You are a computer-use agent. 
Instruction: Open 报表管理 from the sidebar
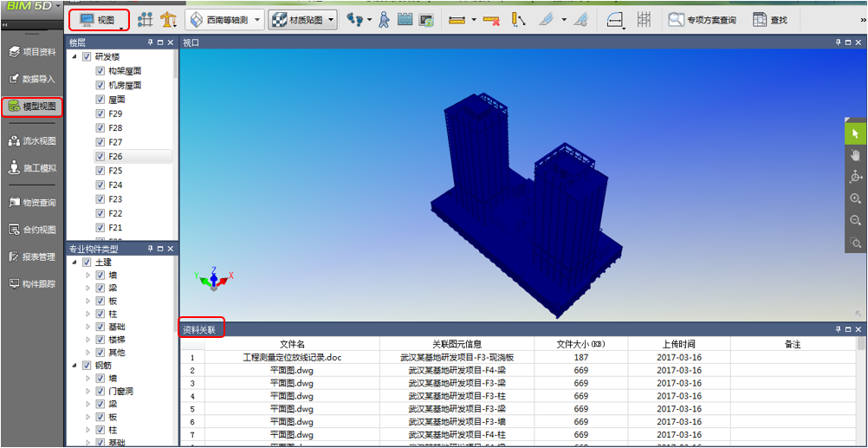[x=32, y=257]
